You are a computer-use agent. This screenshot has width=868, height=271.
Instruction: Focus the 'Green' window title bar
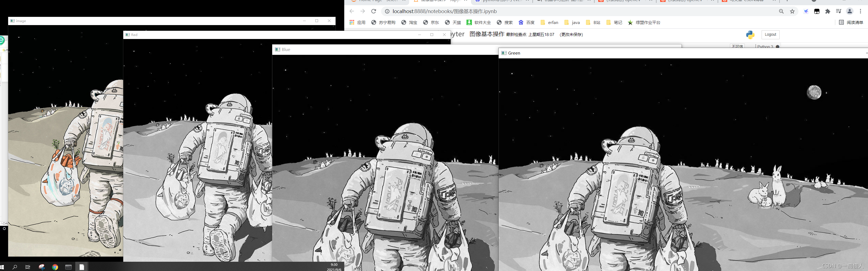(683, 53)
